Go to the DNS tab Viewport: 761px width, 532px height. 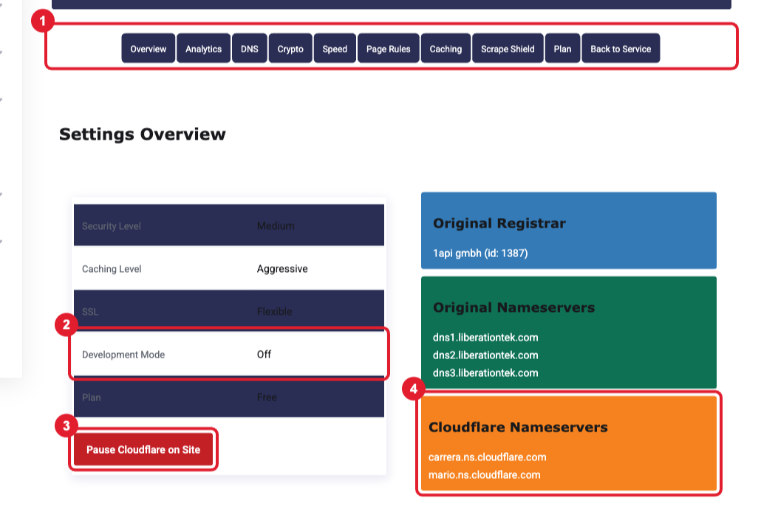point(250,49)
